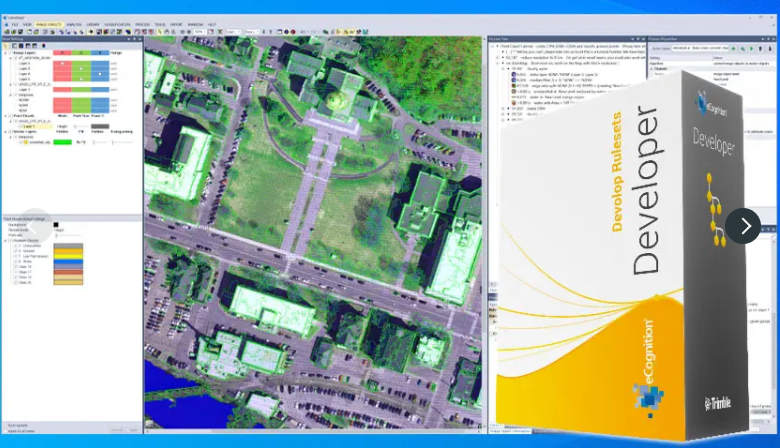Open the Process menu

click(x=142, y=24)
